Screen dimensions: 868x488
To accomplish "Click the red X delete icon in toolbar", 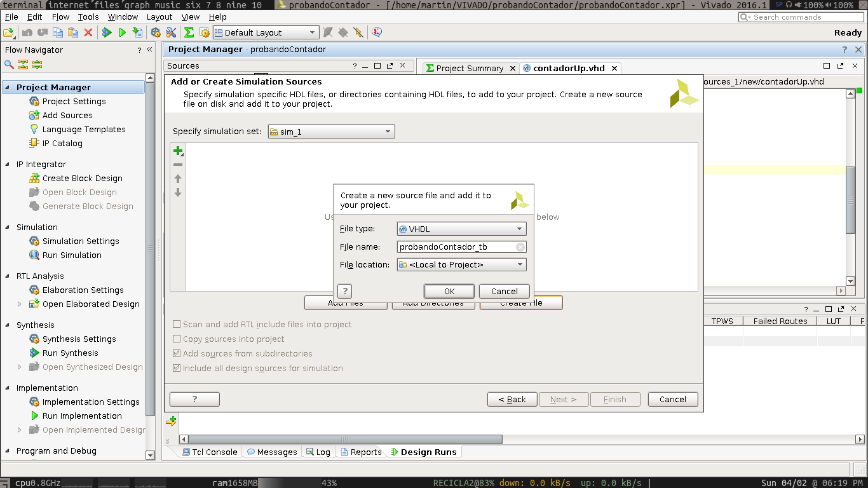I will pyautogui.click(x=88, y=32).
